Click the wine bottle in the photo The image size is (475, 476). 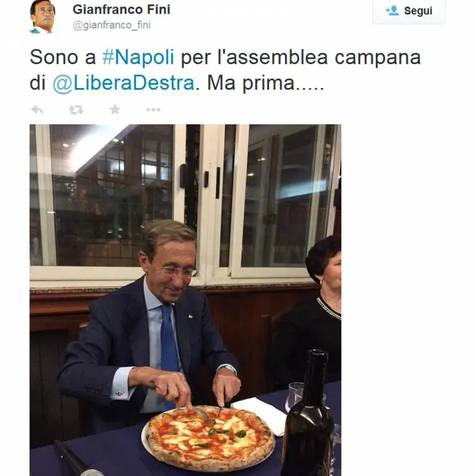pos(308,422)
